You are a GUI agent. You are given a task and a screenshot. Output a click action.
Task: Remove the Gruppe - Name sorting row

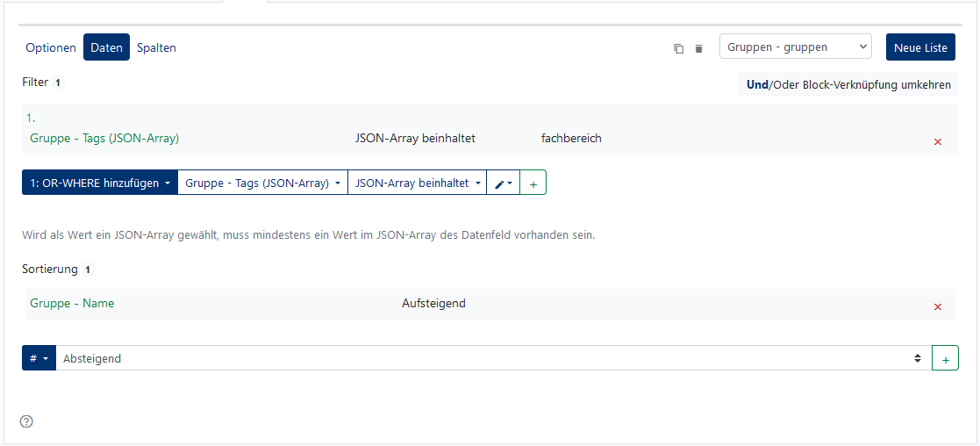click(938, 306)
